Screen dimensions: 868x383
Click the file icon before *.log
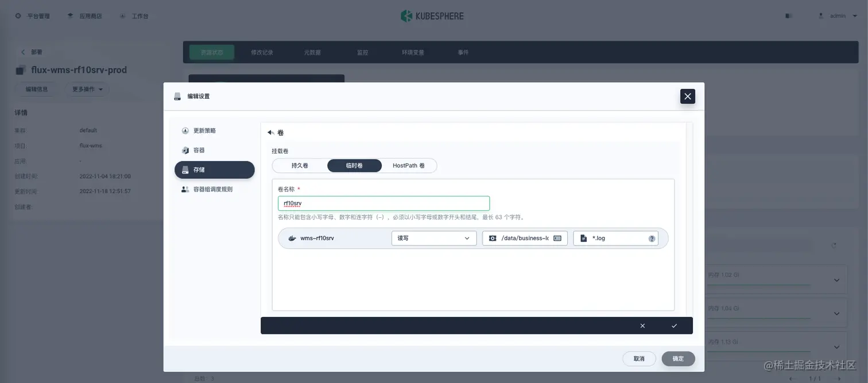click(583, 238)
